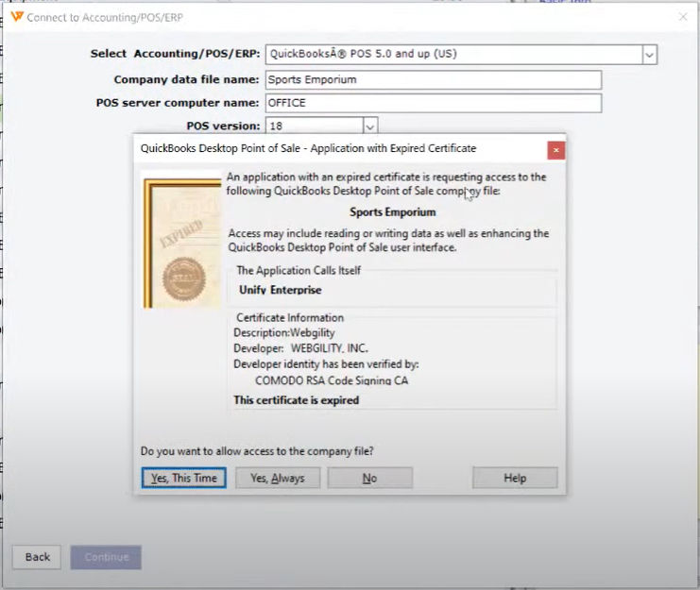
Task: Close the Connect to Accounting/POS/ERP window
Action: coord(683,17)
